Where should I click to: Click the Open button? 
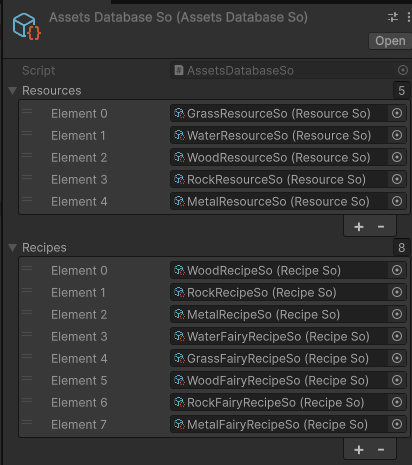(x=390, y=41)
